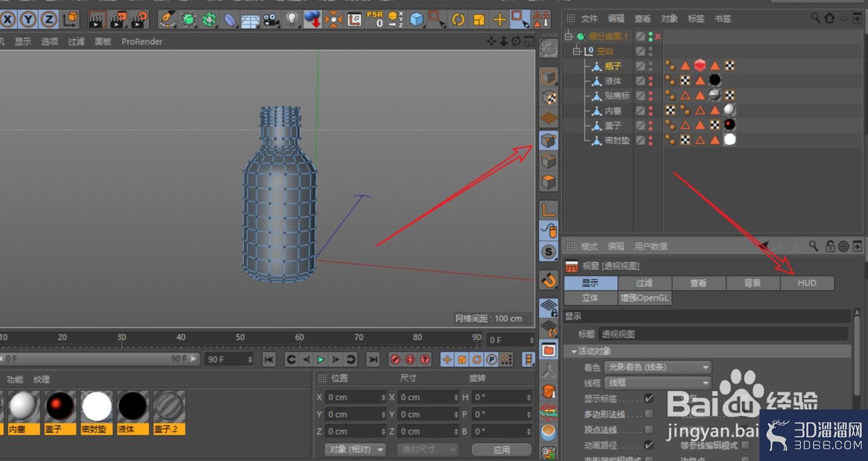Open the 文件 menu in object manager
This screenshot has height=461, width=868.
point(589,18)
